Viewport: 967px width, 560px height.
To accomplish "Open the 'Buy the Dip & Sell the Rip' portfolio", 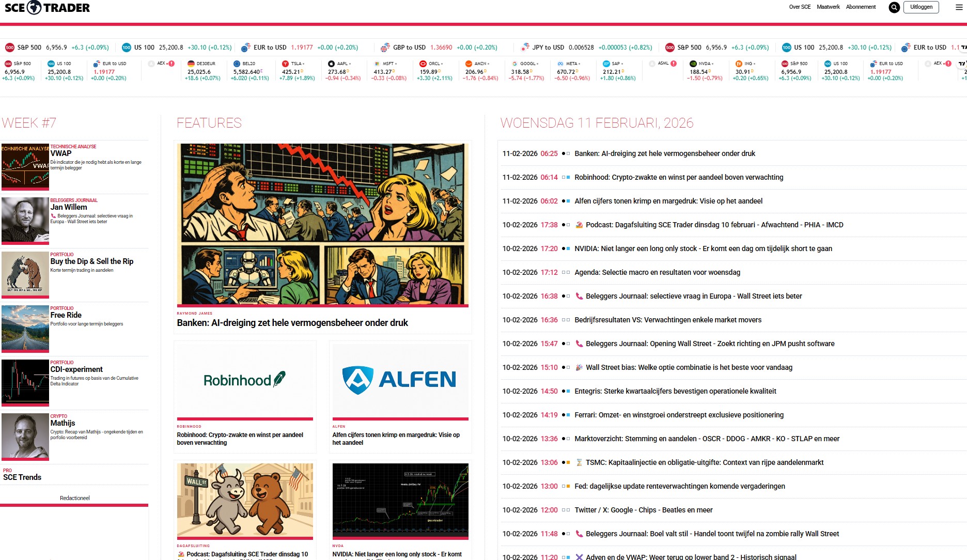I will point(92,261).
